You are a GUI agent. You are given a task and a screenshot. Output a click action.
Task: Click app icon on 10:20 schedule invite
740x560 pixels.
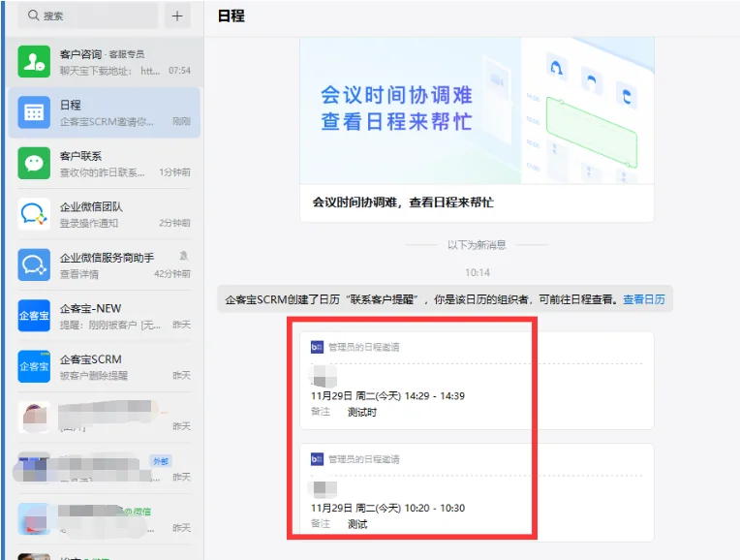coord(317,459)
